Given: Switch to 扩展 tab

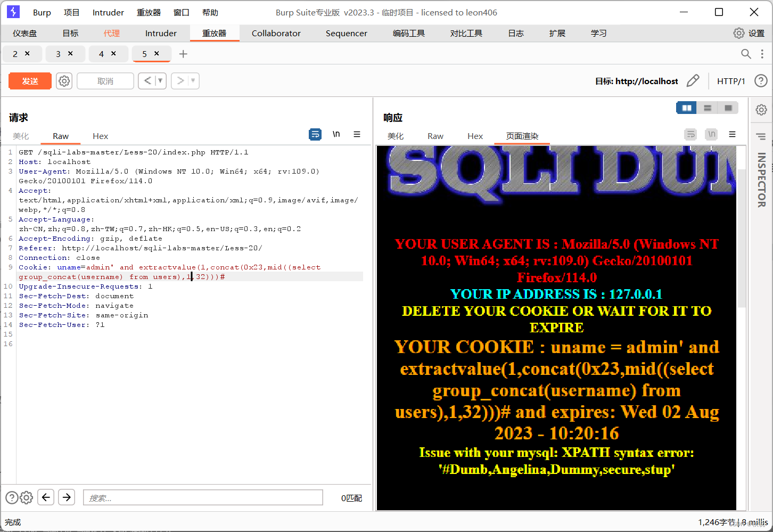Looking at the screenshot, I should click(557, 33).
